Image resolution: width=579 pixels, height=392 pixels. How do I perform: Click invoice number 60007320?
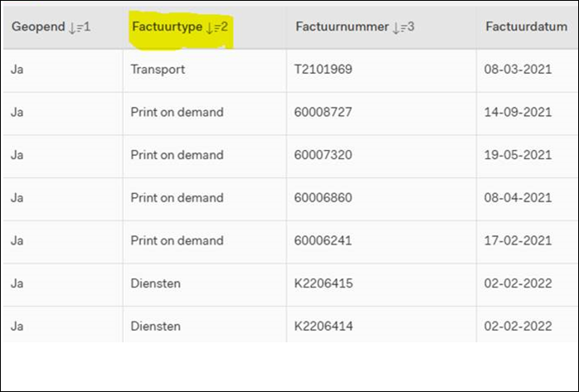coord(324,155)
